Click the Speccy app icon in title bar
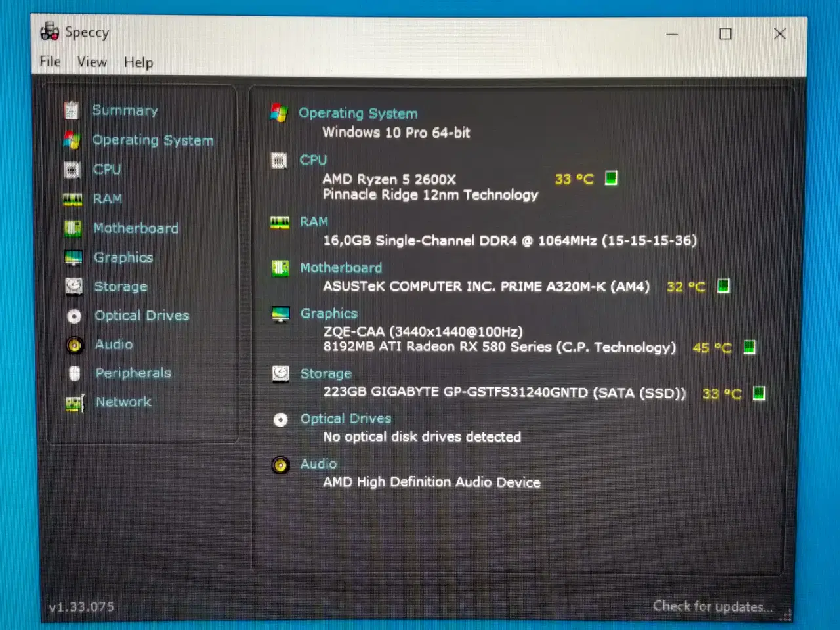Viewport: 840px width, 630px height. (x=50, y=31)
